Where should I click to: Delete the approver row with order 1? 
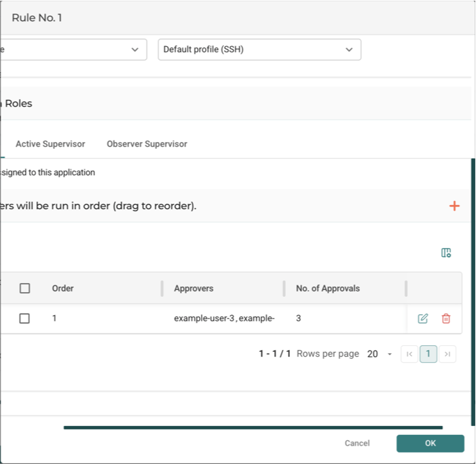pos(445,319)
